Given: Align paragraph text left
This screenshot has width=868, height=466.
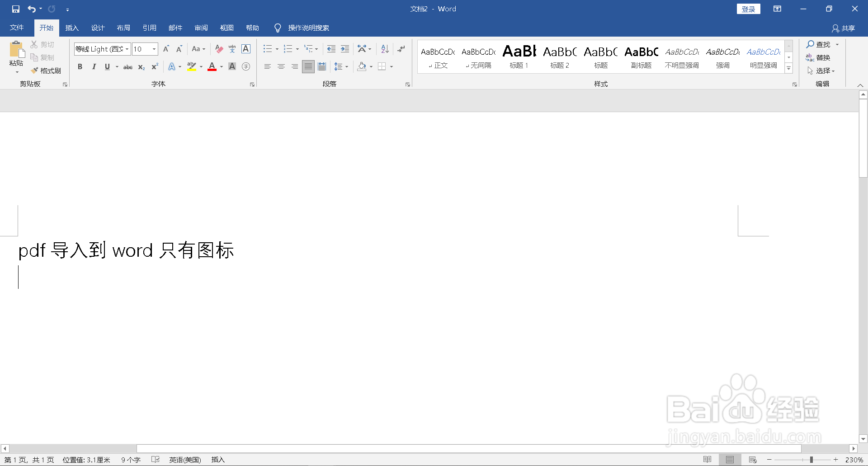Looking at the screenshot, I should click(x=268, y=66).
